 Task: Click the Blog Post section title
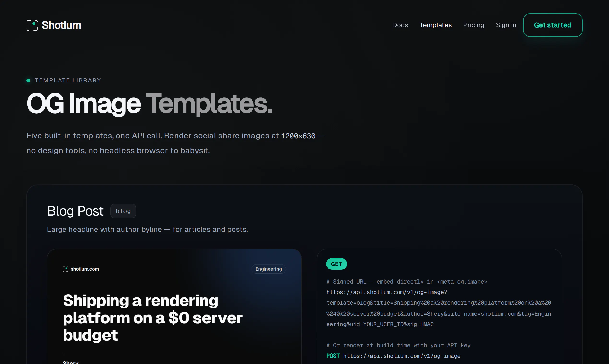pyautogui.click(x=75, y=211)
